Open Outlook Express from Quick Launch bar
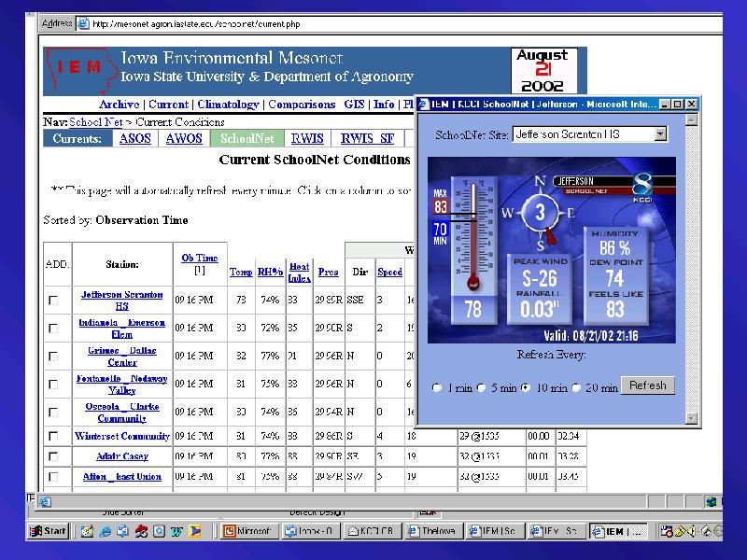 point(123,531)
